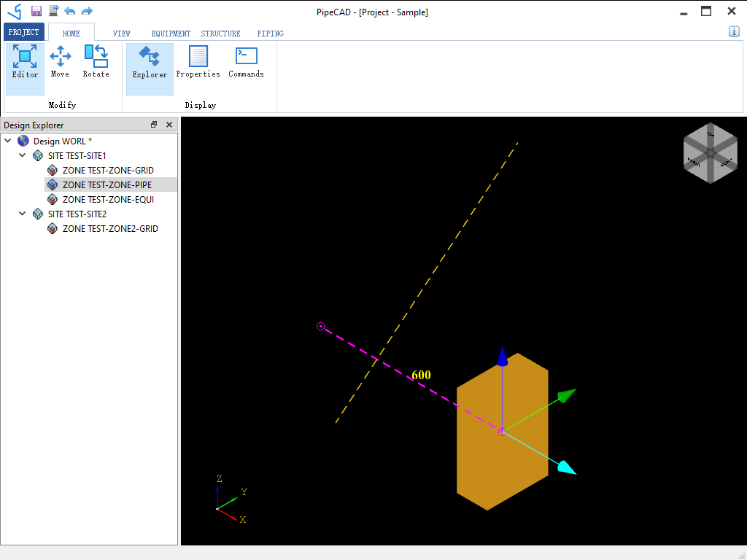Viewport: 747px width, 560px height.
Task: Click the globe icon of Design WORL
Action: pos(23,141)
